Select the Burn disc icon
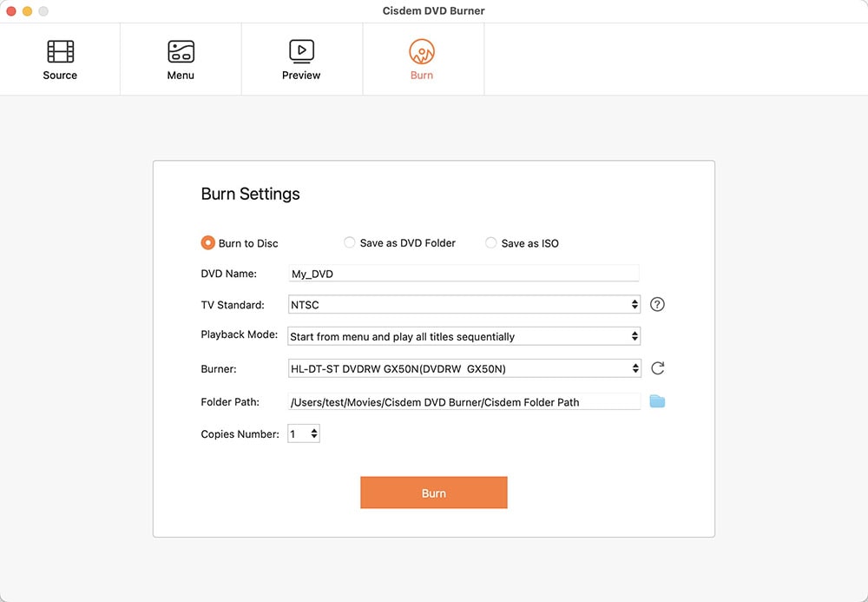 click(x=422, y=51)
